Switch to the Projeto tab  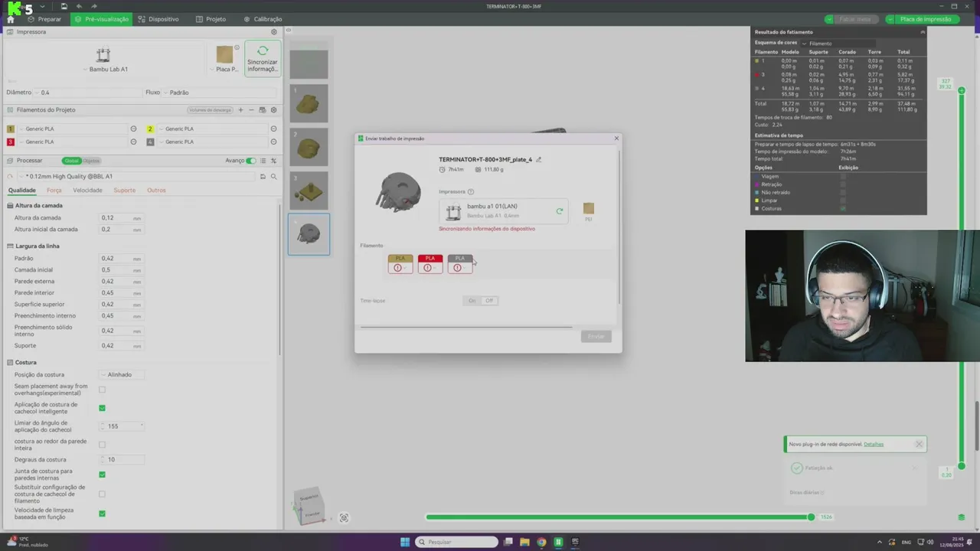[x=211, y=19]
